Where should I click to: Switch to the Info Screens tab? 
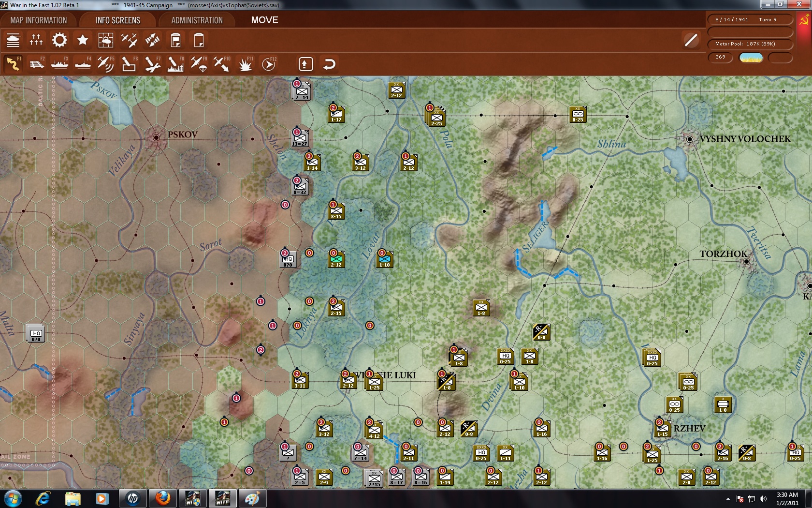(117, 20)
